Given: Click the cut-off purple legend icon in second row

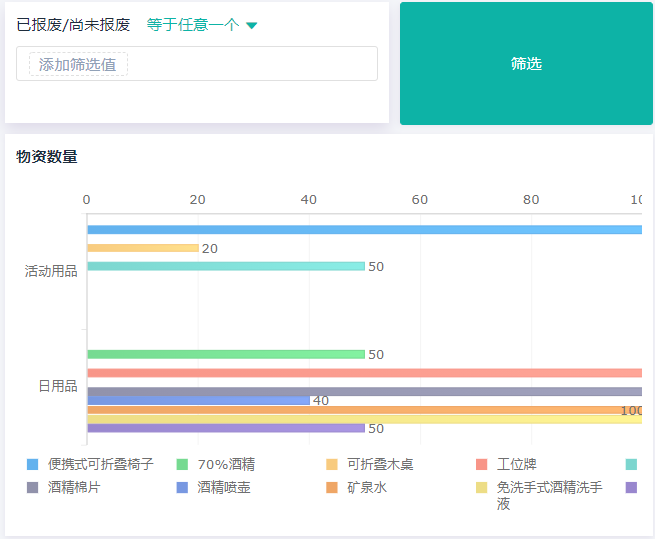Looking at the screenshot, I should 631,488.
